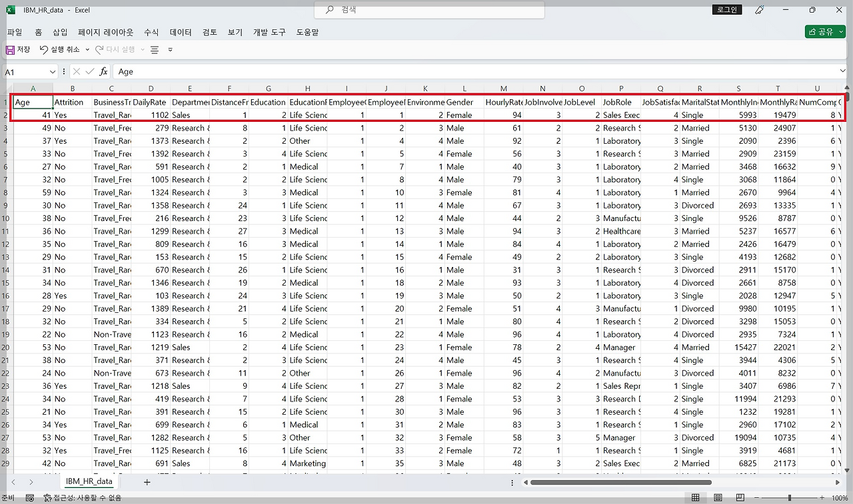
Task: Click the 다시 실행 redo arrow
Action: 99,50
